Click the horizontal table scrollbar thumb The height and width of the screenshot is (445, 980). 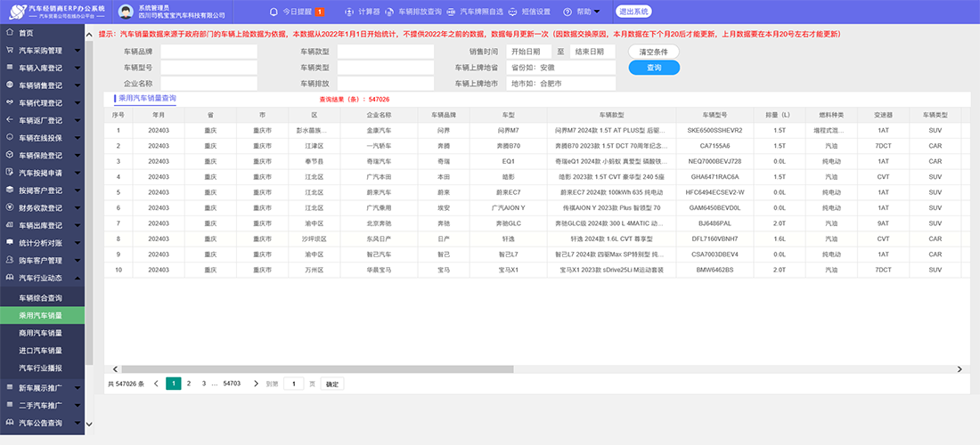pyautogui.click(x=317, y=369)
